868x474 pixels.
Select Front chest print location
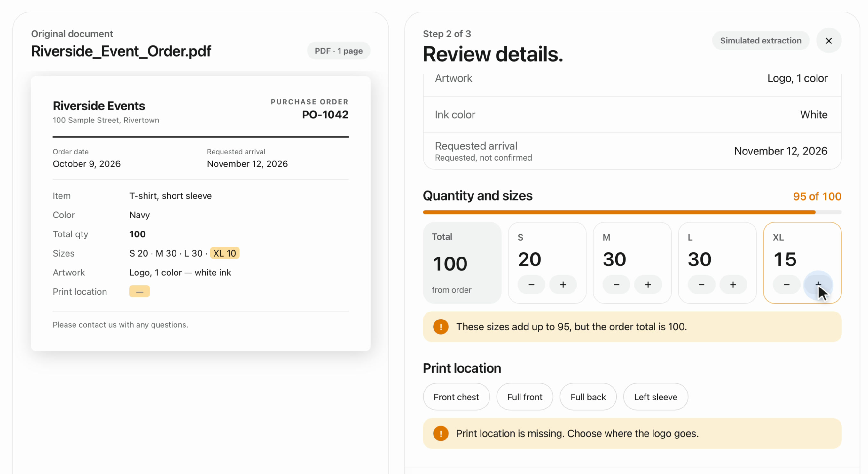[x=456, y=397]
